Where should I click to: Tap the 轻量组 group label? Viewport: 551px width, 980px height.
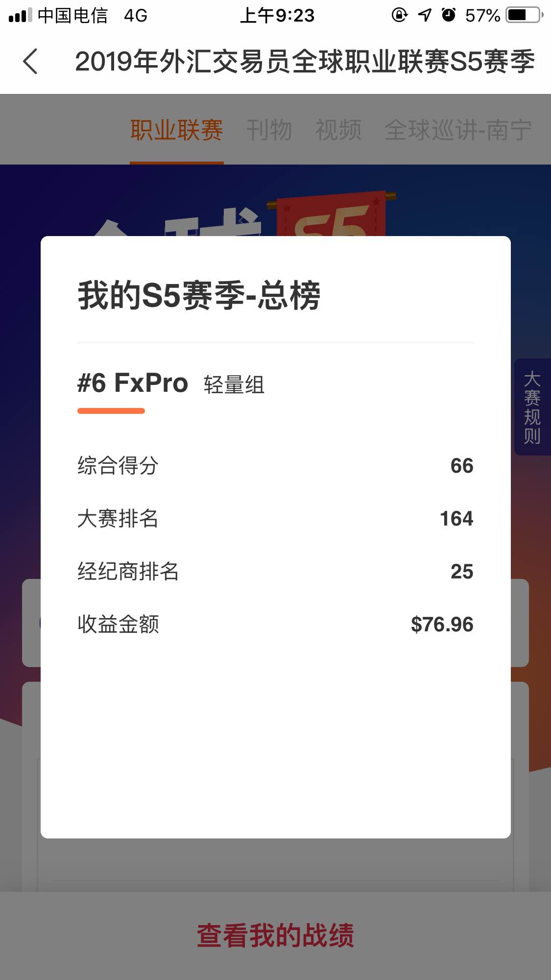(234, 385)
